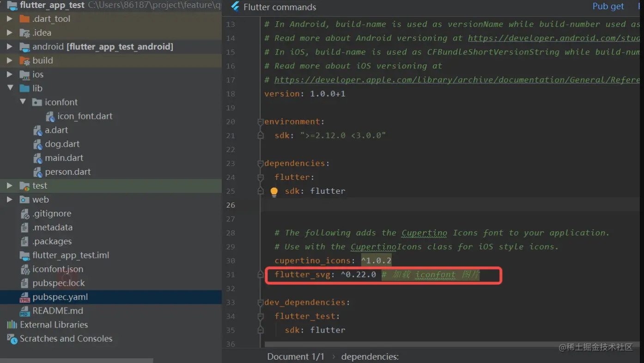Click the yellow lightbulb intention icon
The width and height of the screenshot is (644, 363).
(x=274, y=192)
